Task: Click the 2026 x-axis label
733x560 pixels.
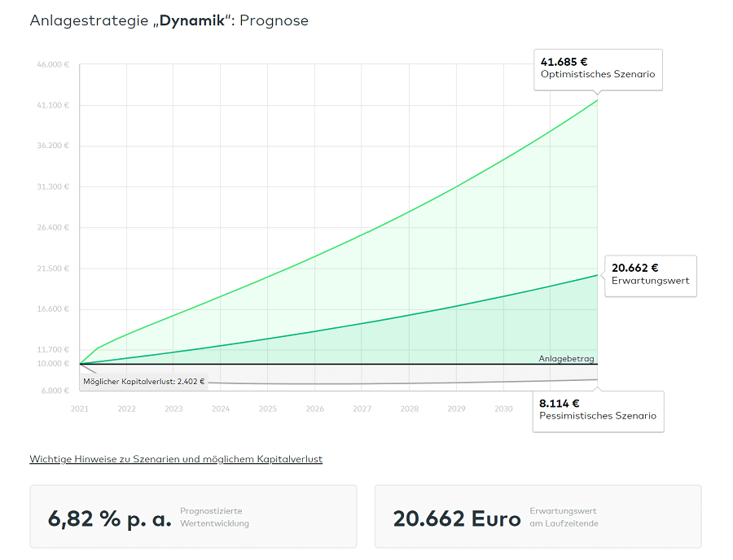Action: pos(315,409)
